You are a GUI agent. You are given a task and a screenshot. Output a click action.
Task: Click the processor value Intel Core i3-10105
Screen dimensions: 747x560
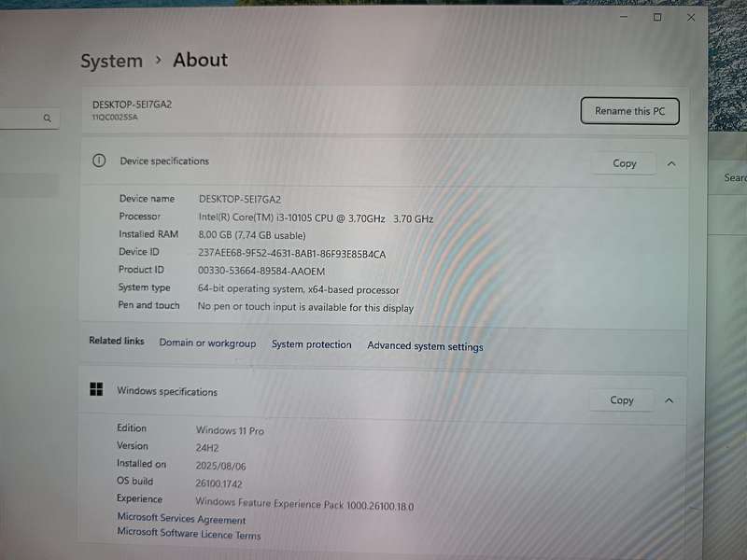pyautogui.click(x=316, y=218)
